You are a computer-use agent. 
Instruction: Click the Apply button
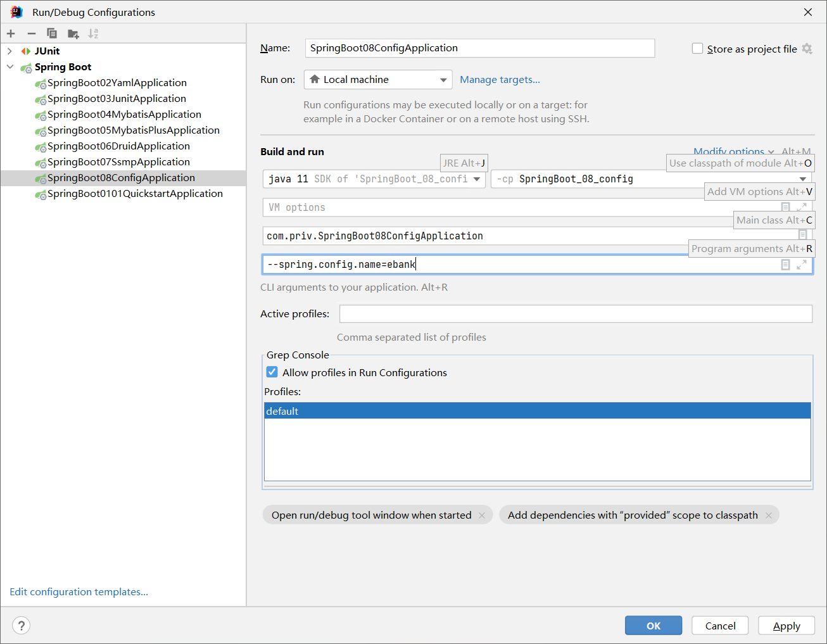[x=786, y=626]
